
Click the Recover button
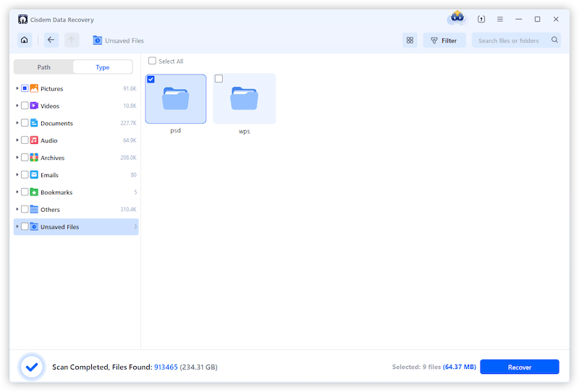520,367
